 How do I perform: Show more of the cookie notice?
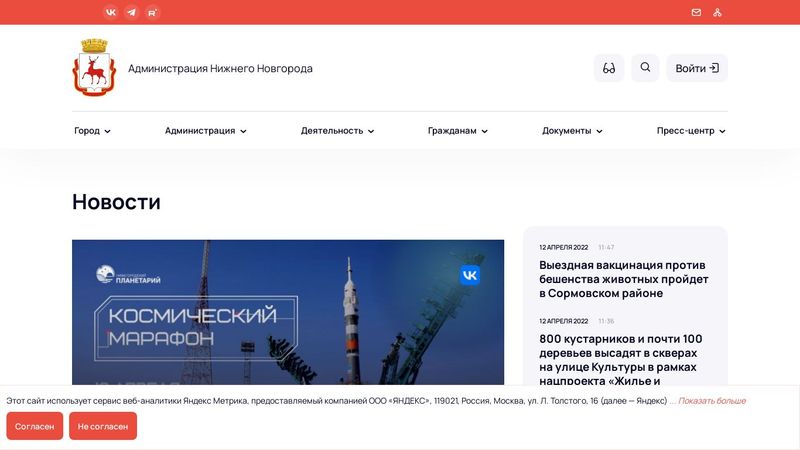(712, 401)
